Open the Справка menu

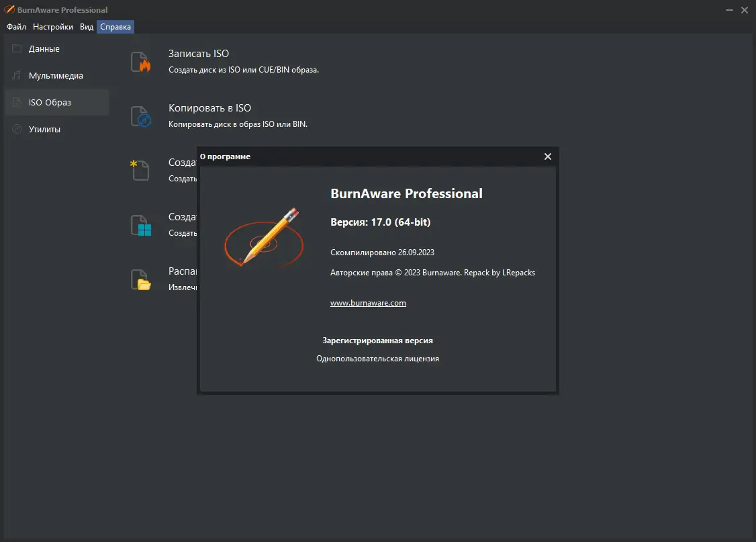pyautogui.click(x=115, y=27)
